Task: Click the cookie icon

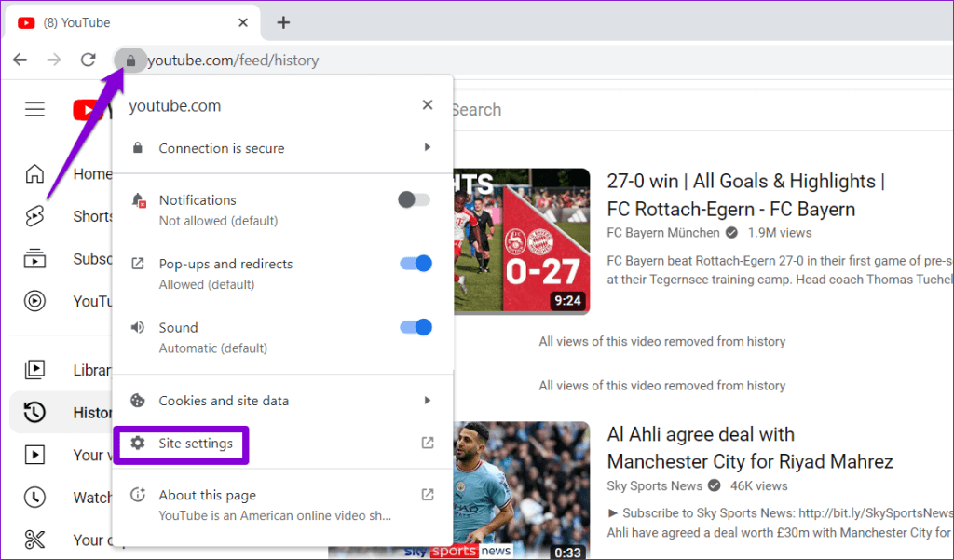Action: tap(138, 401)
